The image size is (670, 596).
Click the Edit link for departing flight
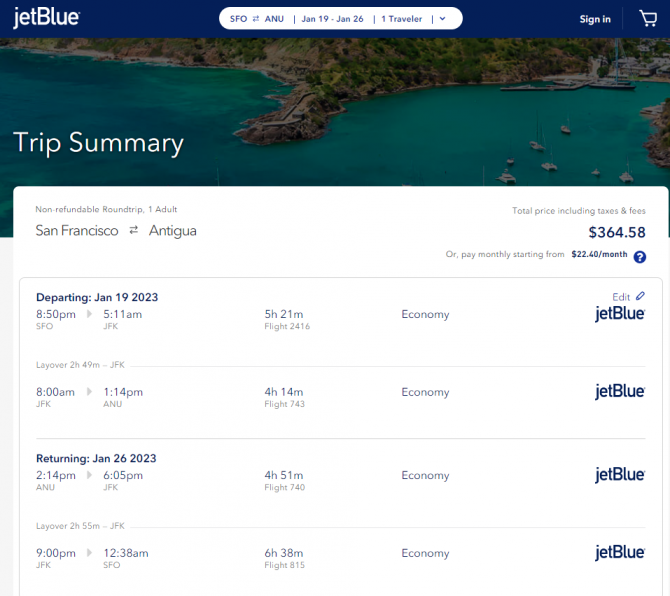pyautogui.click(x=621, y=297)
